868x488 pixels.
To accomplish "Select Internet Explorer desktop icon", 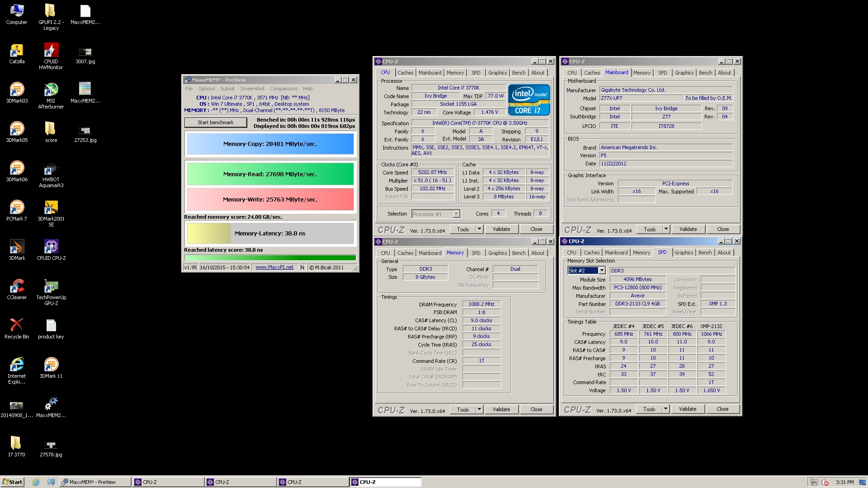I will (17, 371).
